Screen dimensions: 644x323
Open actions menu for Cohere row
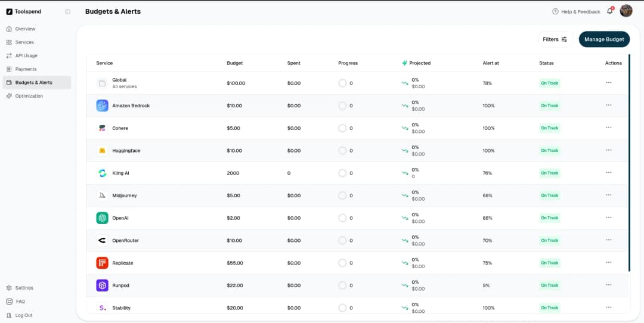pos(608,128)
